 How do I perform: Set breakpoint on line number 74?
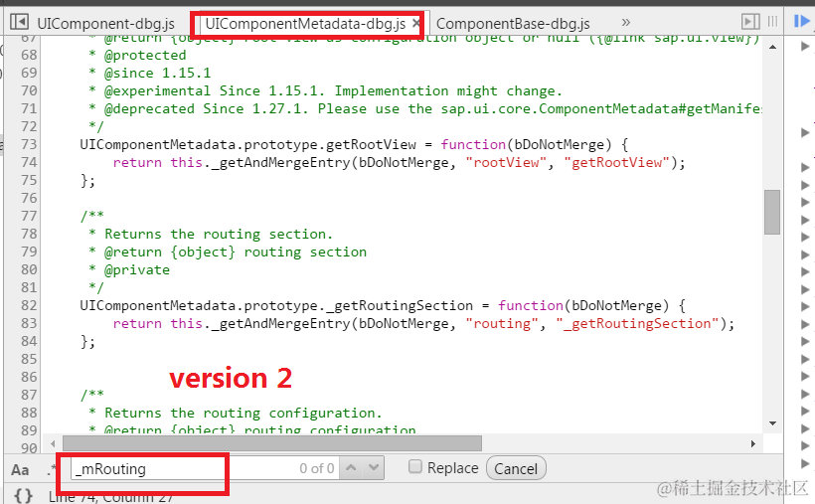[29, 162]
